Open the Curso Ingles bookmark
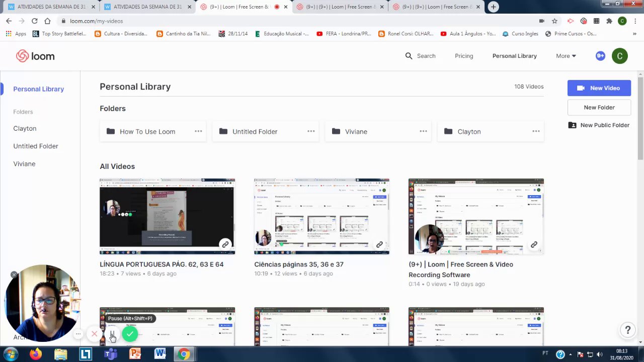The image size is (644, 362). pos(520,34)
